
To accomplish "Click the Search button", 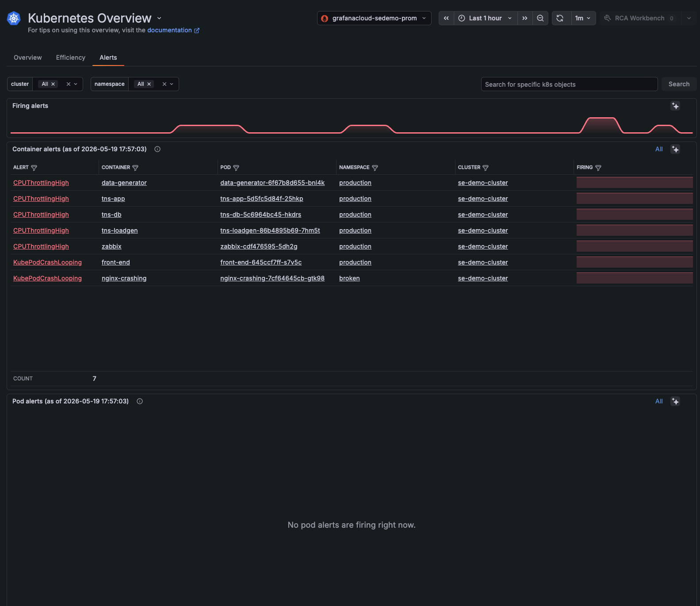I will pyautogui.click(x=679, y=84).
